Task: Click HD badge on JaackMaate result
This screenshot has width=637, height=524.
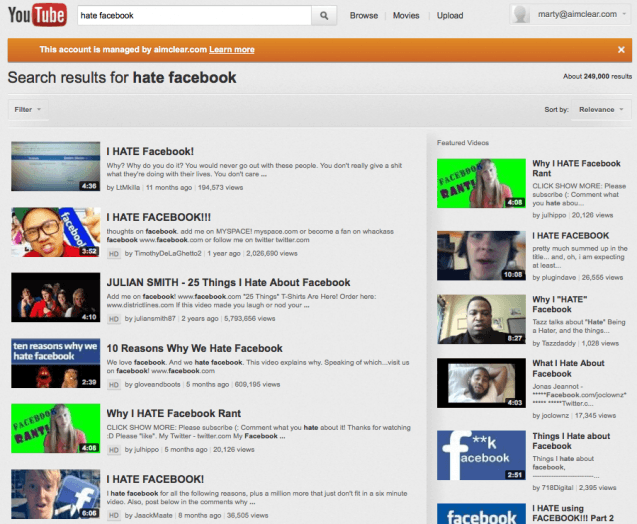Action: click(x=114, y=516)
